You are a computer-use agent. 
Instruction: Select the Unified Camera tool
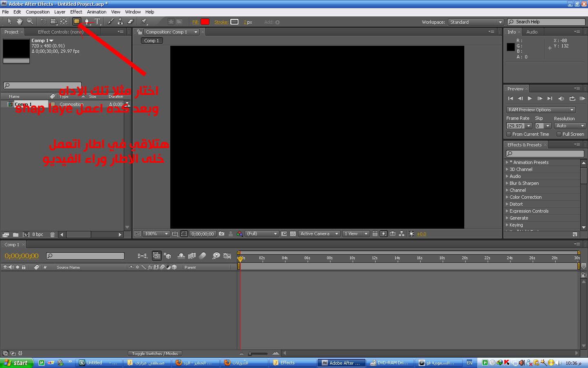(53, 21)
